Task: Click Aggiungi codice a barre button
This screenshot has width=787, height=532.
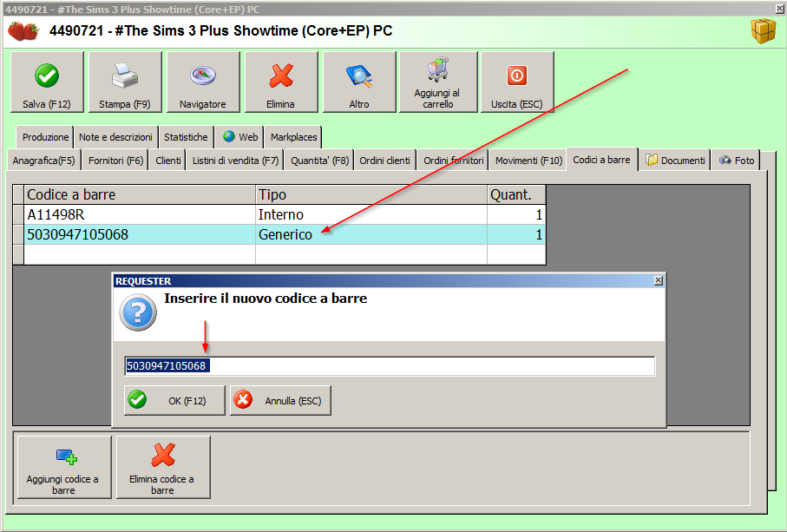Action: pos(64,467)
